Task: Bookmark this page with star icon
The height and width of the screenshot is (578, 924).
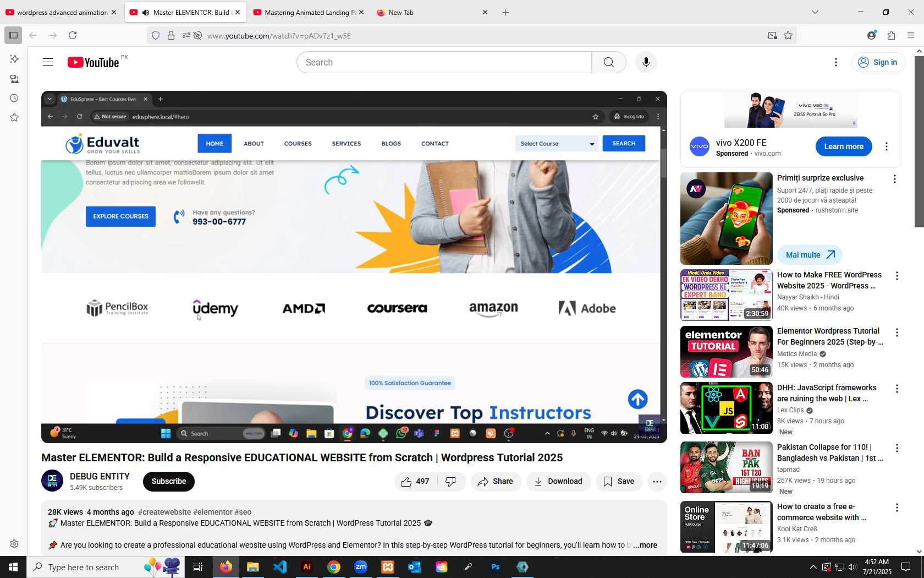Action: [788, 35]
